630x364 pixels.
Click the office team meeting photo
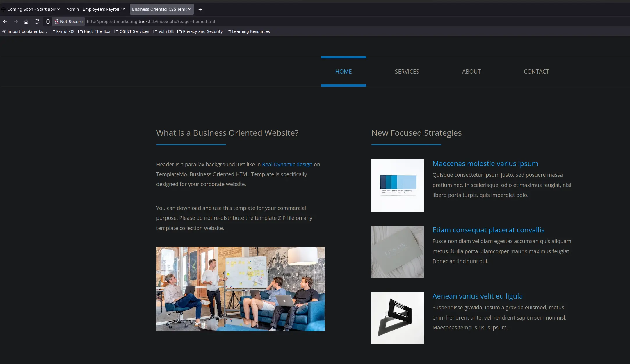tap(240, 289)
